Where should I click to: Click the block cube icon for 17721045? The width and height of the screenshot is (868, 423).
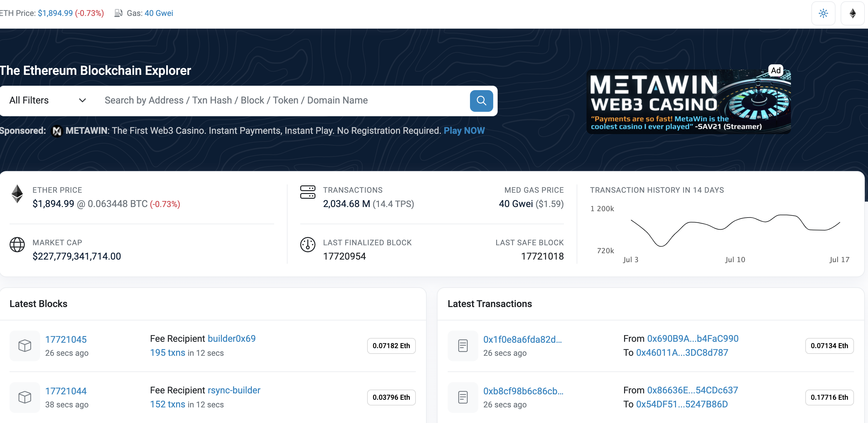pos(25,346)
